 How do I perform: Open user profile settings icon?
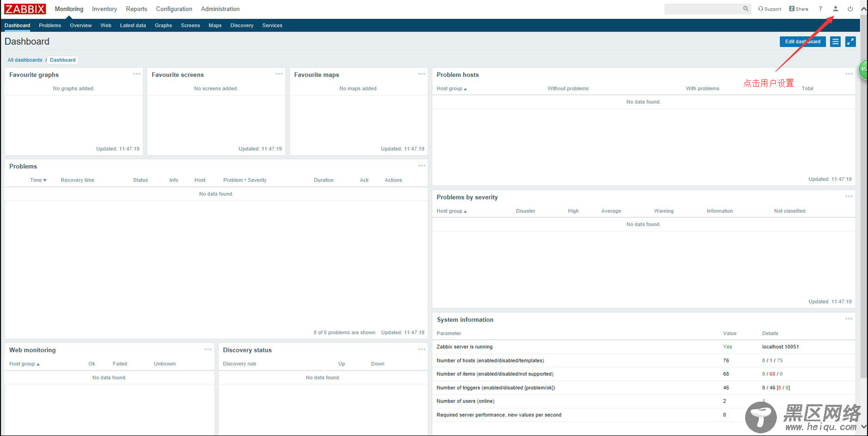[x=836, y=9]
